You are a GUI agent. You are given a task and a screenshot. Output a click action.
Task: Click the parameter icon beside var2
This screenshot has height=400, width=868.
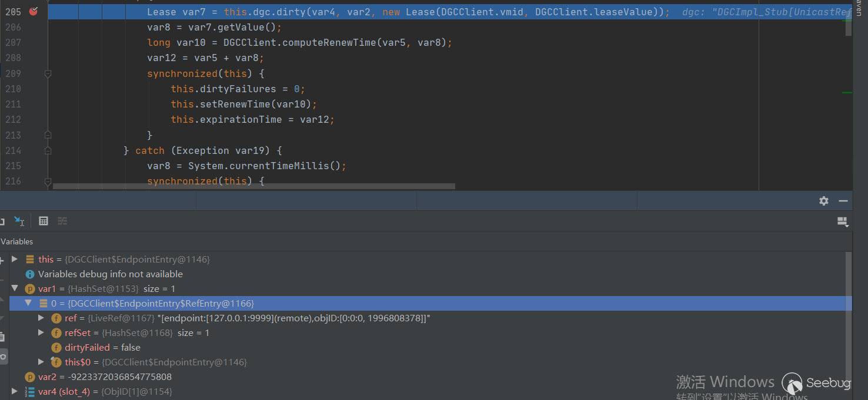(29, 377)
